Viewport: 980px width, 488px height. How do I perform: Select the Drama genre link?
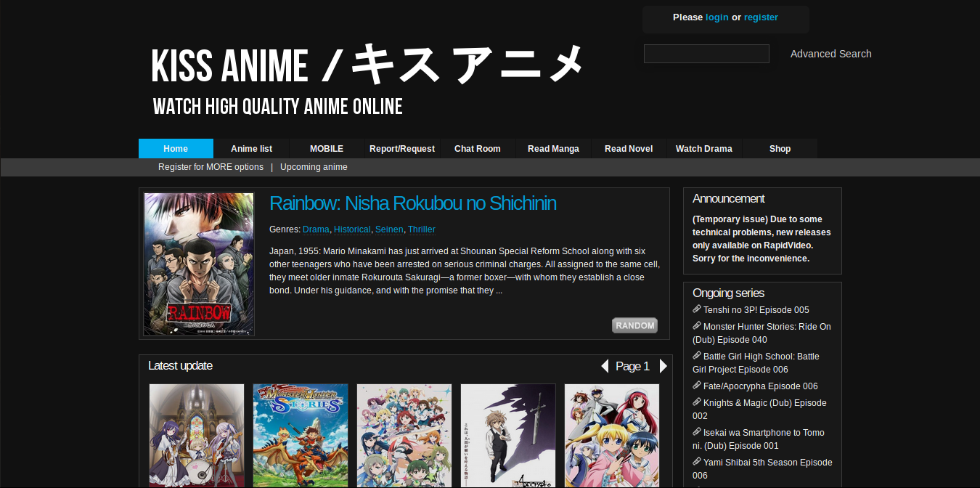point(316,229)
